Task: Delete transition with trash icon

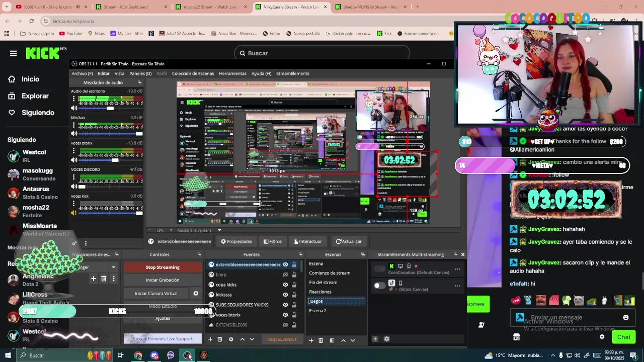Action: click(104, 279)
